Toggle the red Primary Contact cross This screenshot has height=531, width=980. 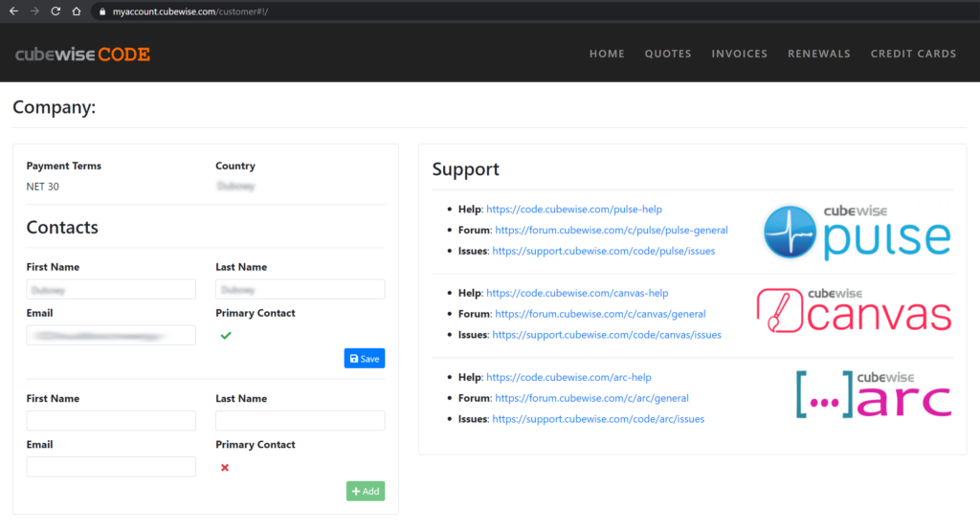point(225,467)
